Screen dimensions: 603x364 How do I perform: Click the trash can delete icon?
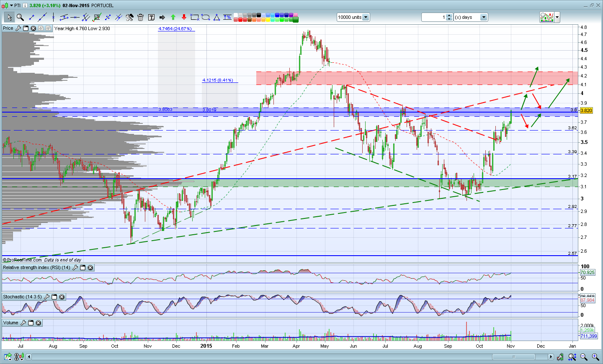tap(140, 17)
